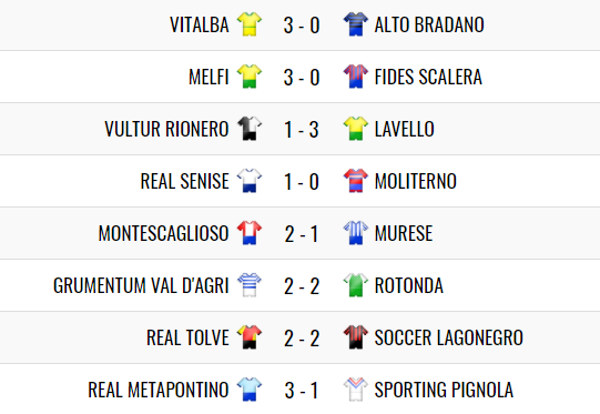Click Lavello's yellow and green jersey icon
The image size is (600, 414).
tap(356, 129)
